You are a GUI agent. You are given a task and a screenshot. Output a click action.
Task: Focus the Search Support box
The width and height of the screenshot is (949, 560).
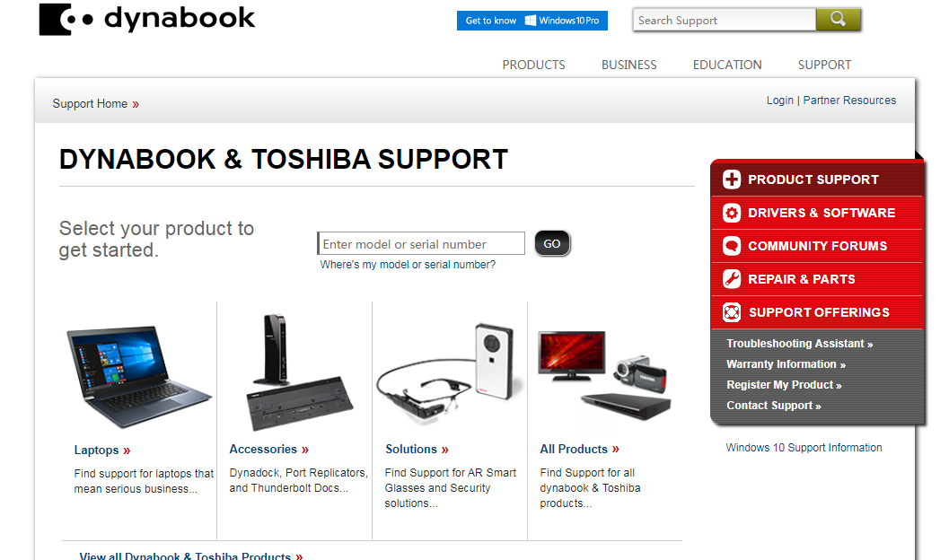[725, 20]
